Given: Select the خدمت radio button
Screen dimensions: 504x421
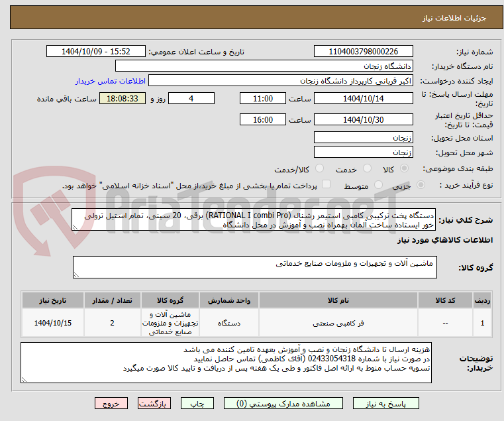Looking at the screenshot, I should click(367, 168).
